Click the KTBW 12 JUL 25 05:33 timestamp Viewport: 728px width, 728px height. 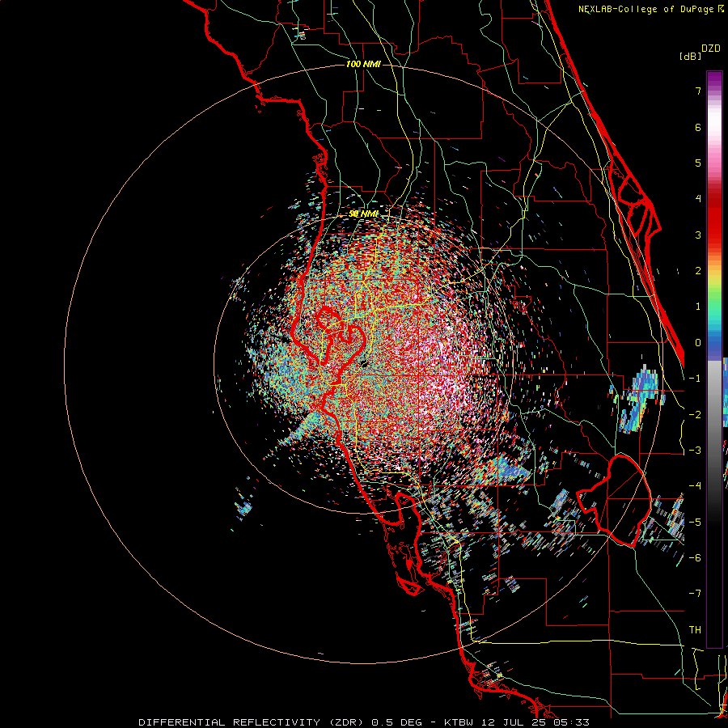(517, 722)
